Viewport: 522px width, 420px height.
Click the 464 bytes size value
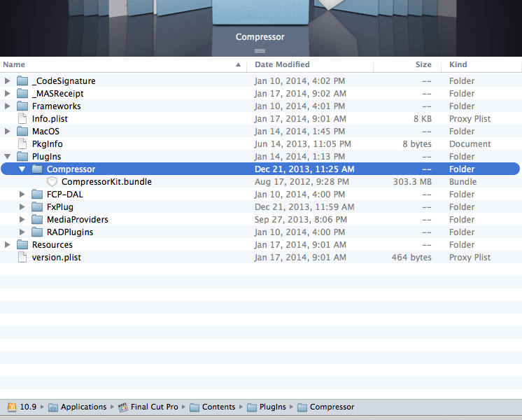[x=411, y=258]
